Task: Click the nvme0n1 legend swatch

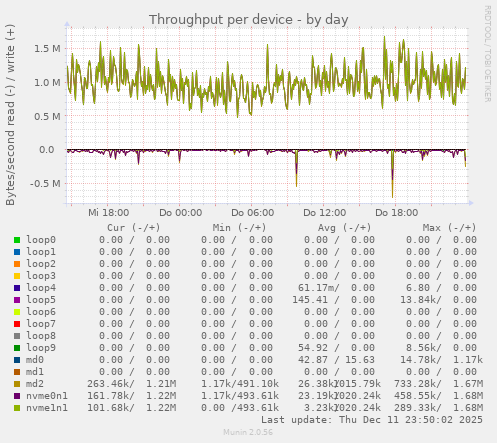Action: [x=17, y=396]
